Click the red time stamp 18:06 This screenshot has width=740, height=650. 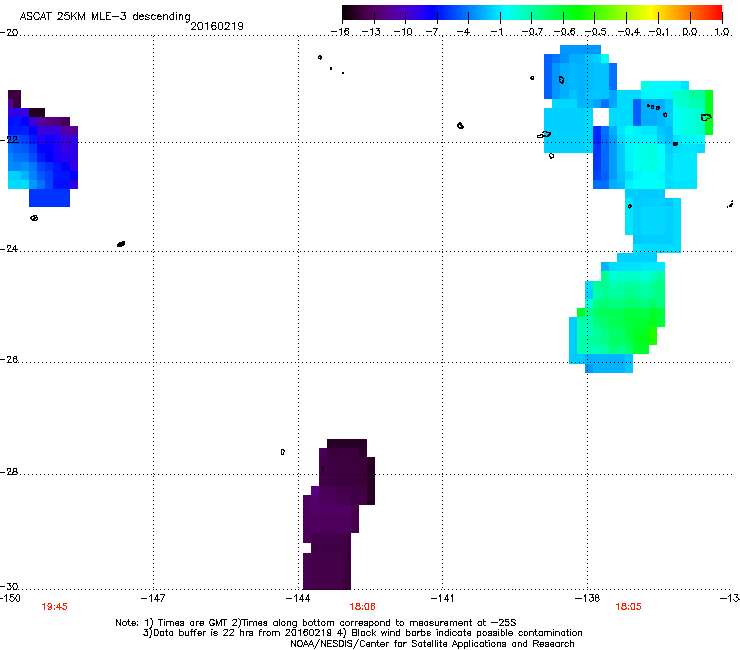point(362,607)
